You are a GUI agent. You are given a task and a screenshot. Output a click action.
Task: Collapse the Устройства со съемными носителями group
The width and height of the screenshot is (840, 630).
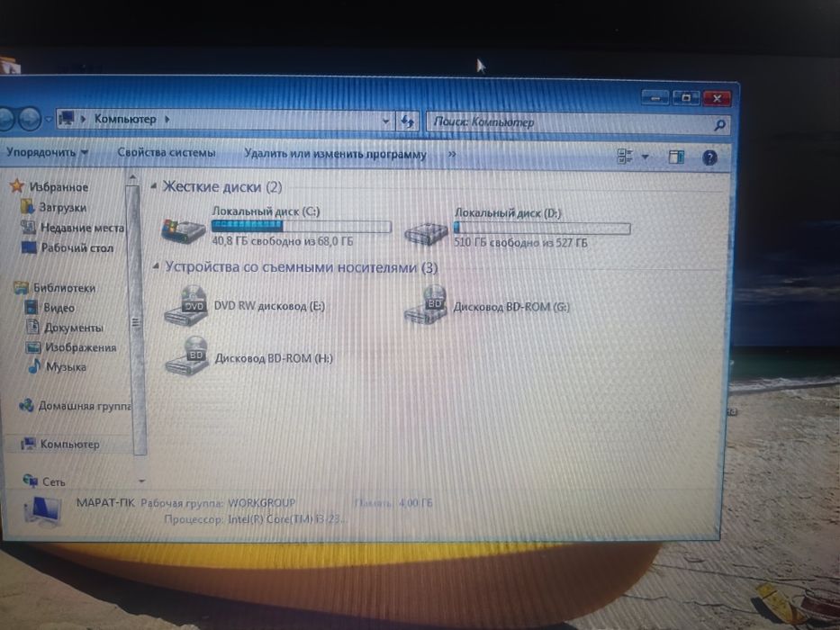[x=156, y=266]
